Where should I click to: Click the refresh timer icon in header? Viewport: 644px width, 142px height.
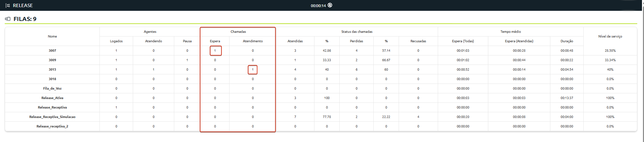[x=330, y=5]
